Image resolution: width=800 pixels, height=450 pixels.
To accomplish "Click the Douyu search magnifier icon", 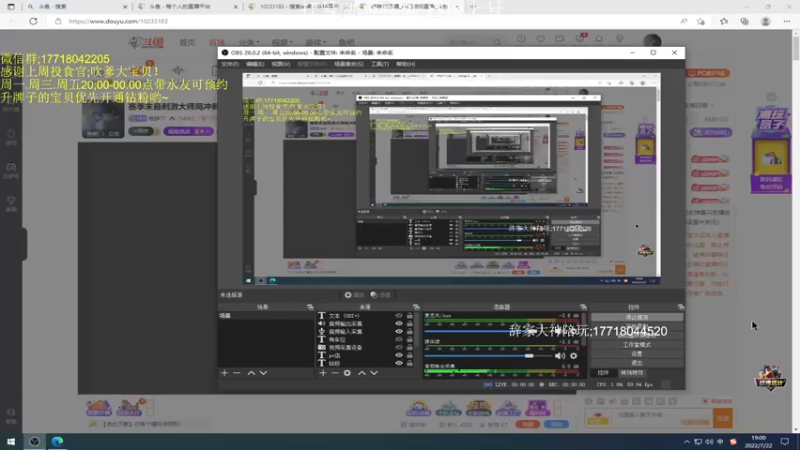I will 497,42.
